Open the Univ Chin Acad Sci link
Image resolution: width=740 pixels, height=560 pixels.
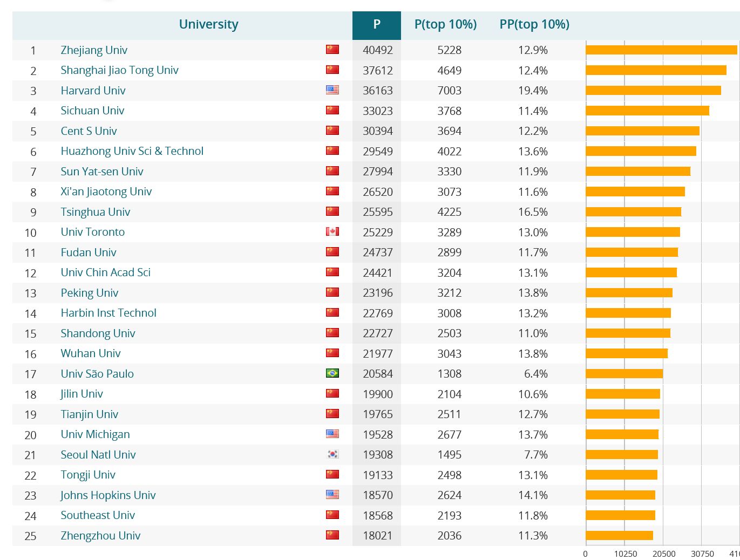click(106, 272)
